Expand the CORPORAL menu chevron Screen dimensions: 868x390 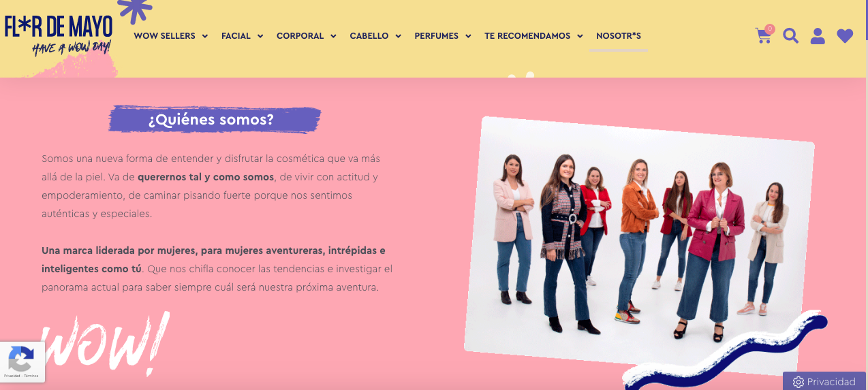tap(333, 36)
